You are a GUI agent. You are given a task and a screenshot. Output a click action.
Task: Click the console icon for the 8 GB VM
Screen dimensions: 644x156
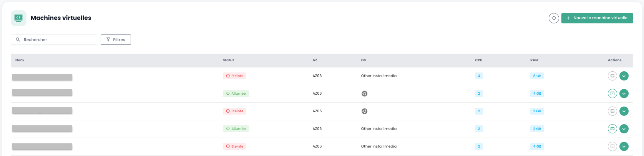pyautogui.click(x=612, y=76)
